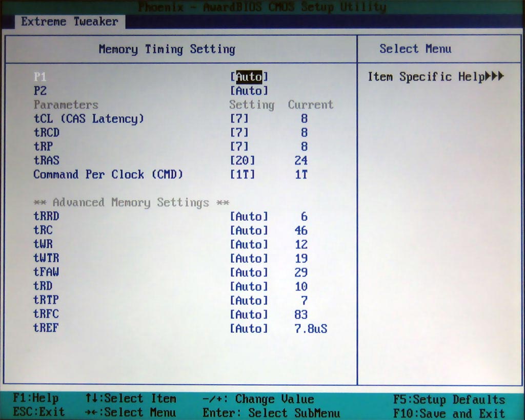Click the tFAW current value 29

click(x=301, y=272)
